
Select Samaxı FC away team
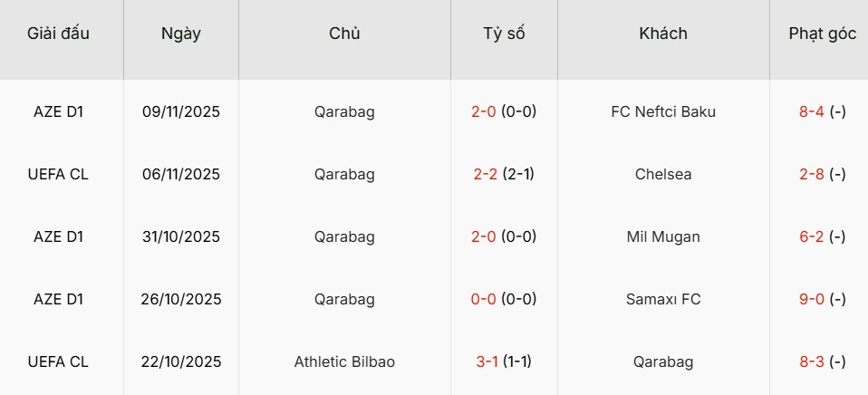tap(663, 300)
